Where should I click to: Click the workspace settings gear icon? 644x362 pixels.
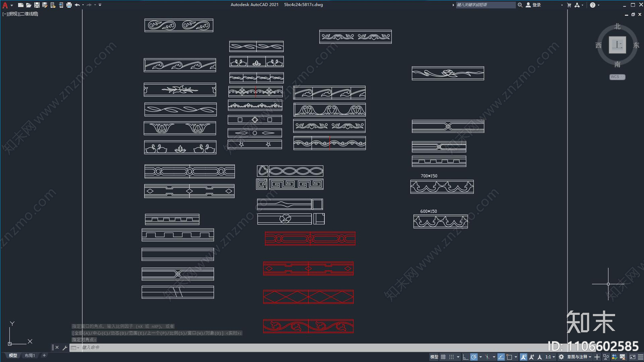[x=561, y=357]
